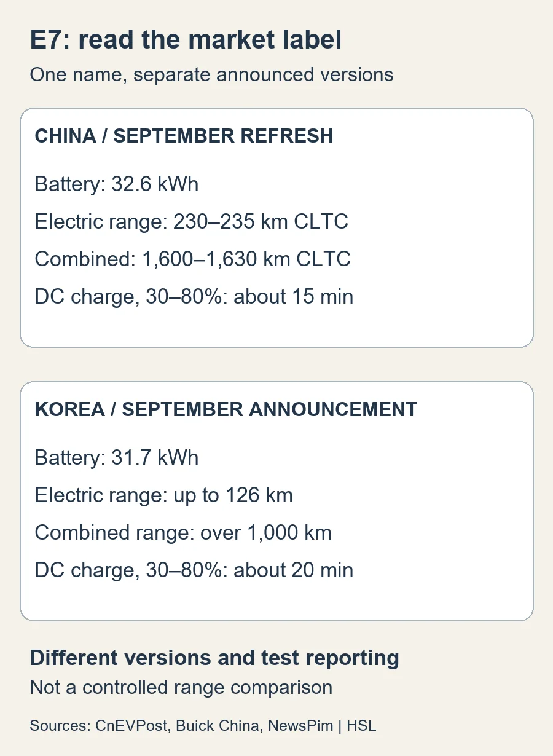Select 'Electric range: up to 126 km' text
The width and height of the screenshot is (553, 756).
tap(163, 495)
